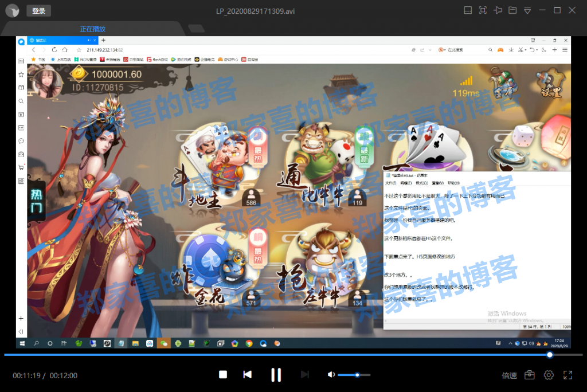Screen dimensions: 587x392
Task: Open Notepad 查看 menu in video
Action: [437, 183]
